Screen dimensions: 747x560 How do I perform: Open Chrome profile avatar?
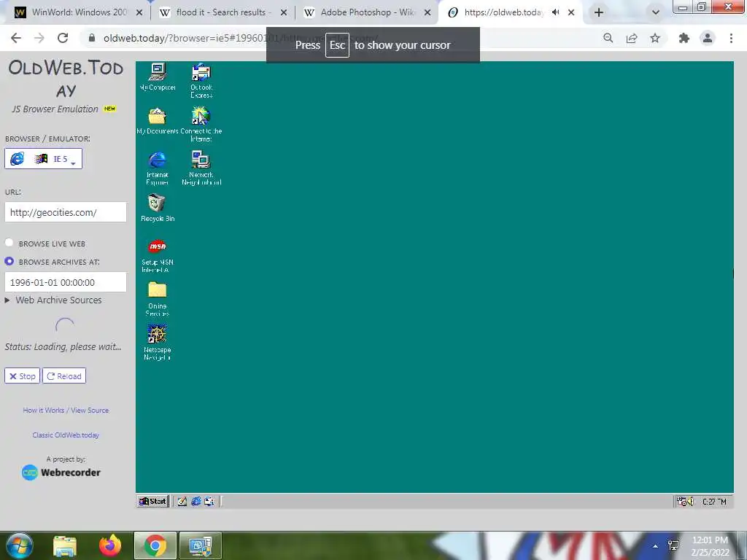708,38
